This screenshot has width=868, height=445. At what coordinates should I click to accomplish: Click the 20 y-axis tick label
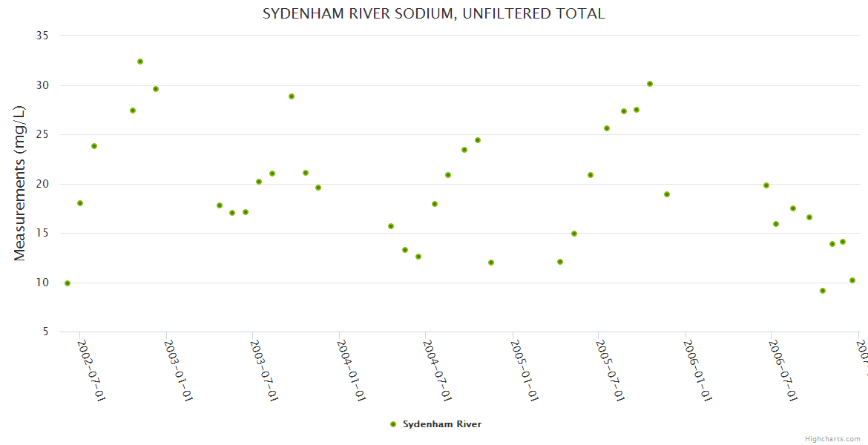[42, 184]
